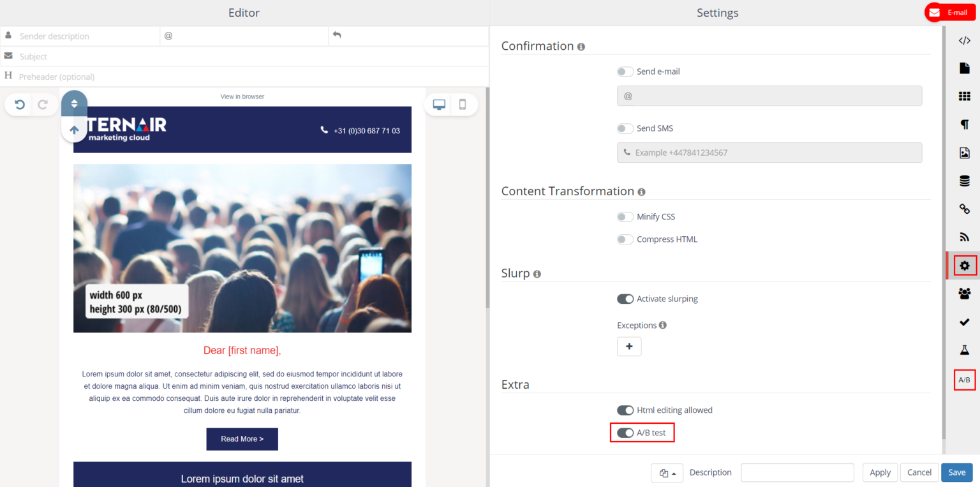Turn on Minify CSS

(625, 217)
